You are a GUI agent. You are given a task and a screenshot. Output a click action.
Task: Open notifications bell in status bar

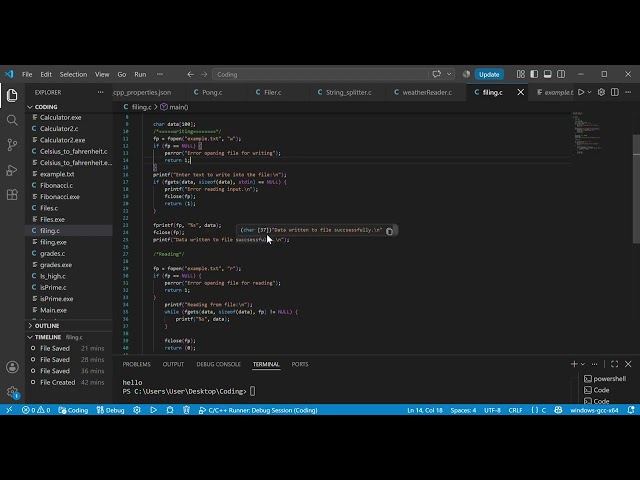tap(631, 410)
